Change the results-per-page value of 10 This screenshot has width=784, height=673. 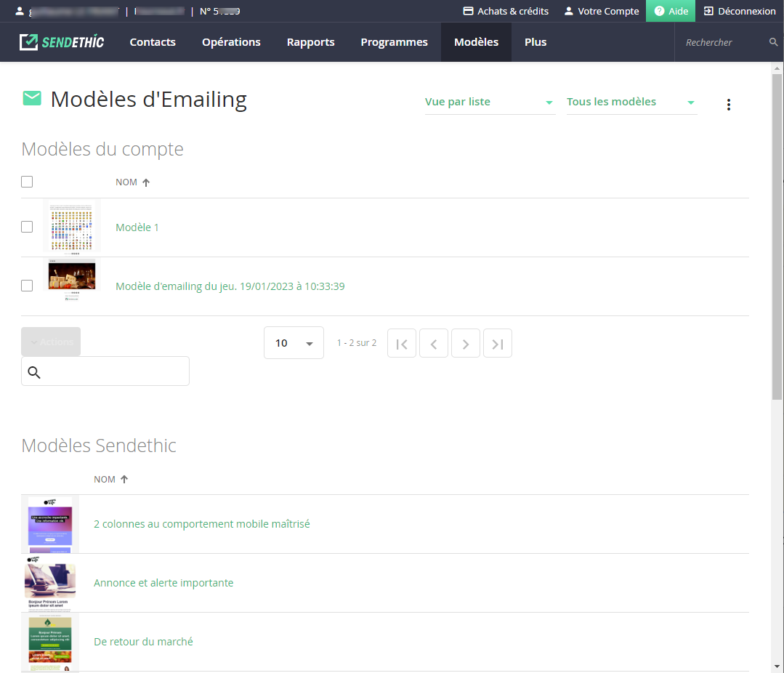click(294, 342)
